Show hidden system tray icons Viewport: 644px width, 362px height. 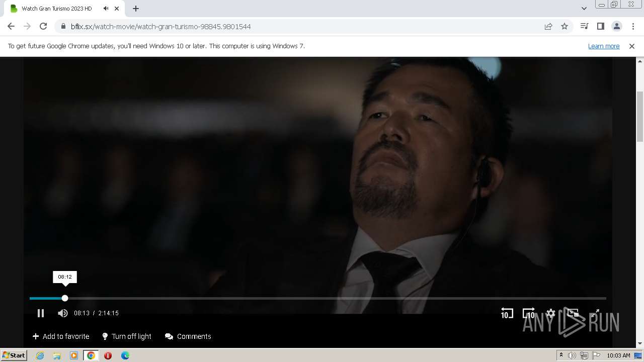[x=561, y=355]
